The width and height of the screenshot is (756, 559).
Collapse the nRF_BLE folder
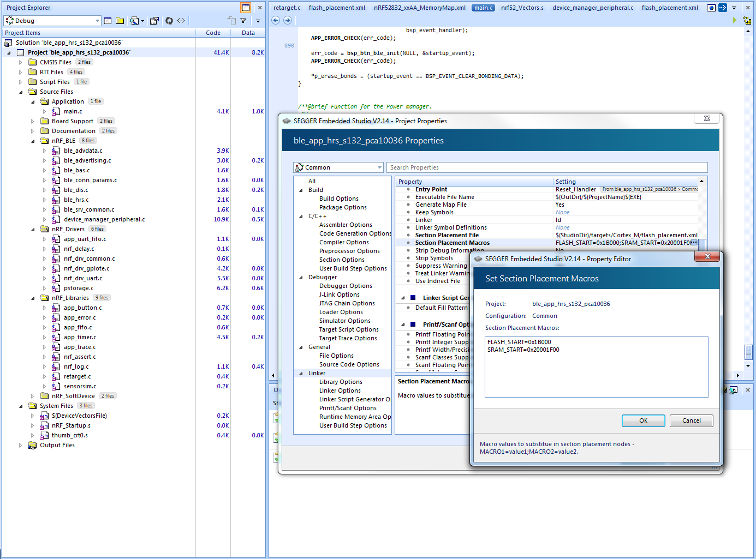[33, 141]
